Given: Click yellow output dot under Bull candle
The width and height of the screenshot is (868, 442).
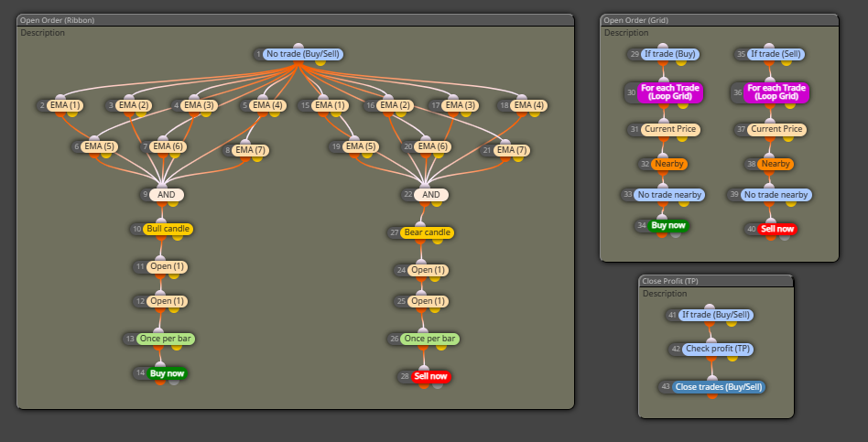Looking at the screenshot, I should coord(177,237).
